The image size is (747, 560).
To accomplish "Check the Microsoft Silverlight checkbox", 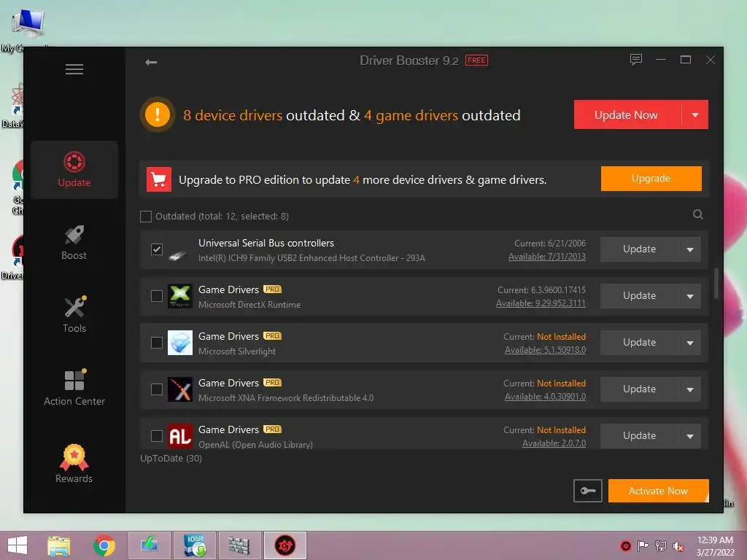I will pyautogui.click(x=157, y=343).
